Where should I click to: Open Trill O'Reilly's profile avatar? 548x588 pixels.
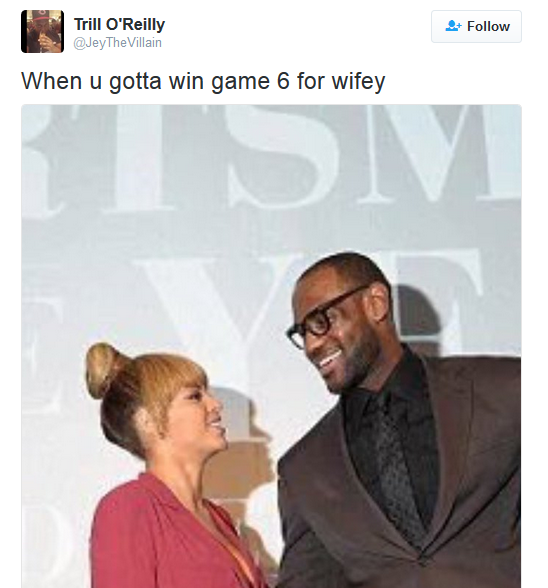pyautogui.click(x=42, y=32)
